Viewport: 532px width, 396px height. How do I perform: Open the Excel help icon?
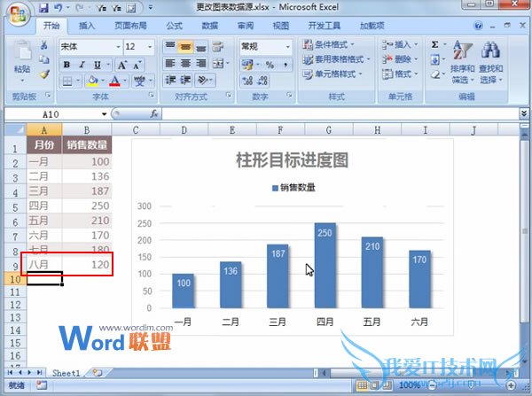479,26
